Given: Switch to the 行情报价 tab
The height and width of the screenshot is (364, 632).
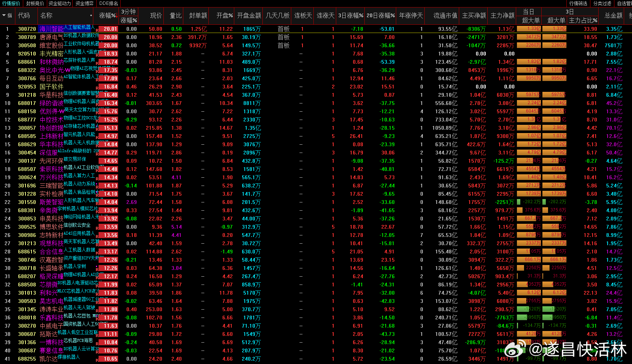Looking at the screenshot, I should point(11,3).
